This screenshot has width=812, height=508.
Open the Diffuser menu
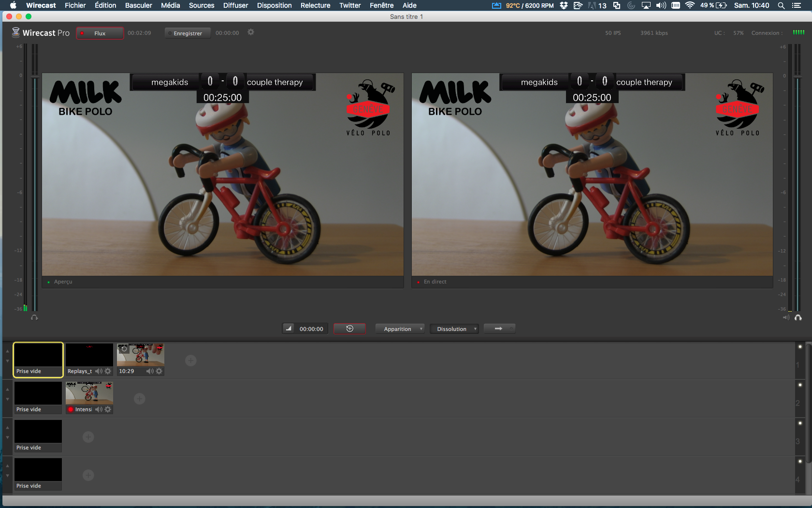click(x=235, y=5)
